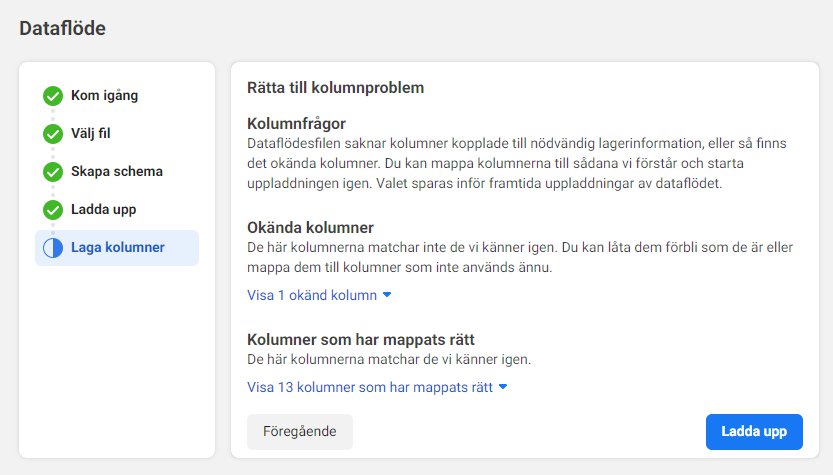Click the caret after Visa 13 kolumner som har mappats rätt

pyautogui.click(x=503, y=387)
